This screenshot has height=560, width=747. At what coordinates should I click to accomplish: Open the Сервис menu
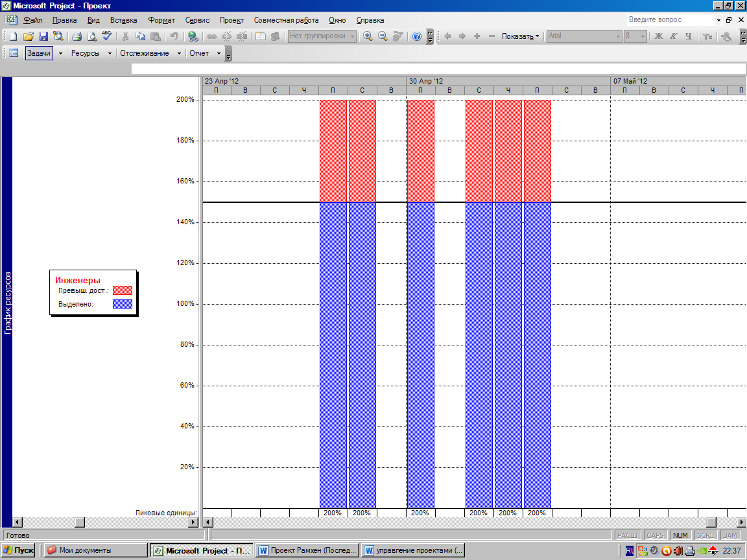pos(197,20)
